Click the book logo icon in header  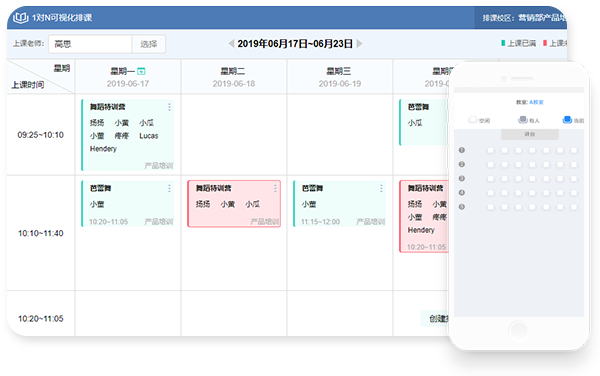[x=21, y=18]
